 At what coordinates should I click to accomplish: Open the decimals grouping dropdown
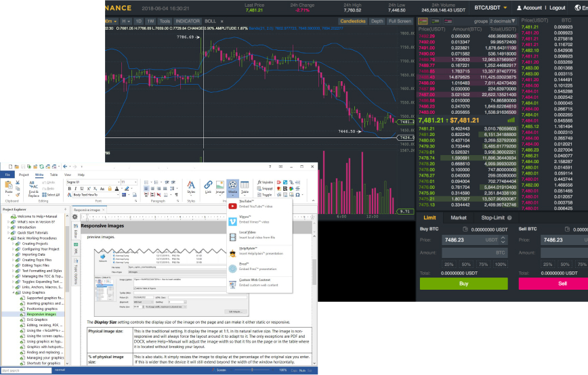[495, 21]
